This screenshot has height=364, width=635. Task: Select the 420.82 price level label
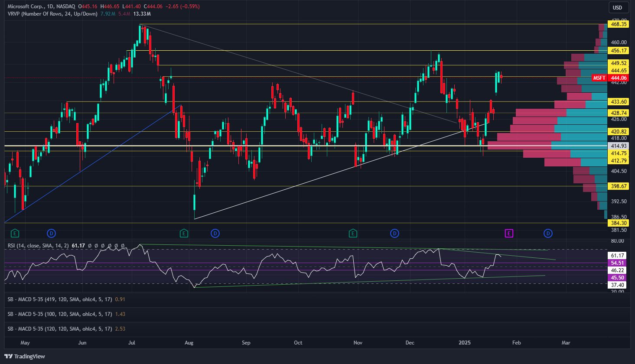[x=619, y=132]
